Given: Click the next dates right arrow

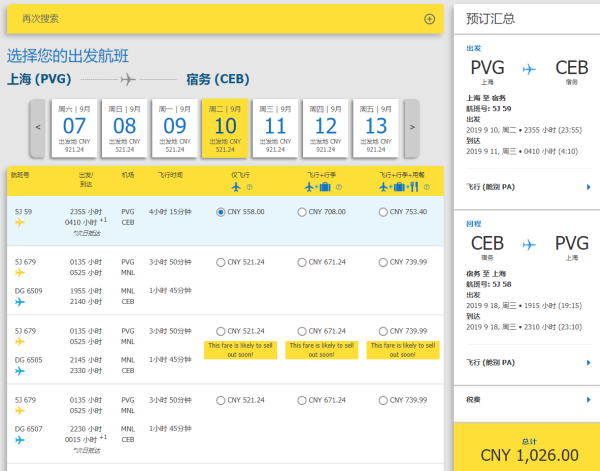Looking at the screenshot, I should pyautogui.click(x=411, y=128).
